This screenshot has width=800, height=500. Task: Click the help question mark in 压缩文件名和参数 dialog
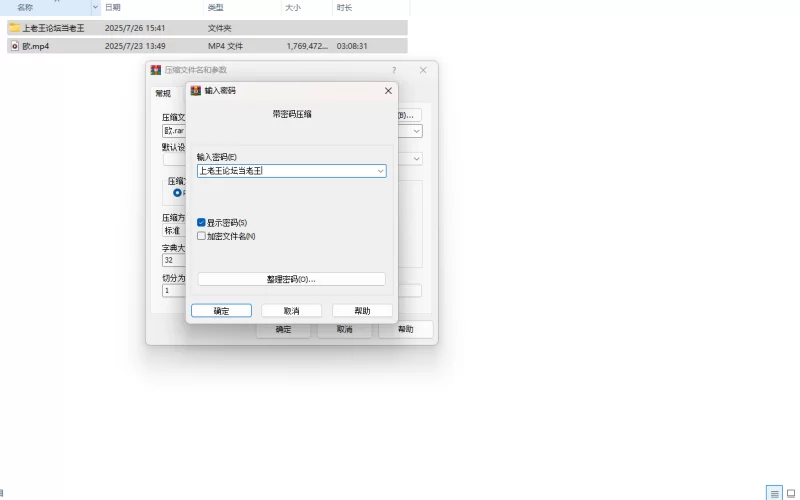(x=394, y=70)
